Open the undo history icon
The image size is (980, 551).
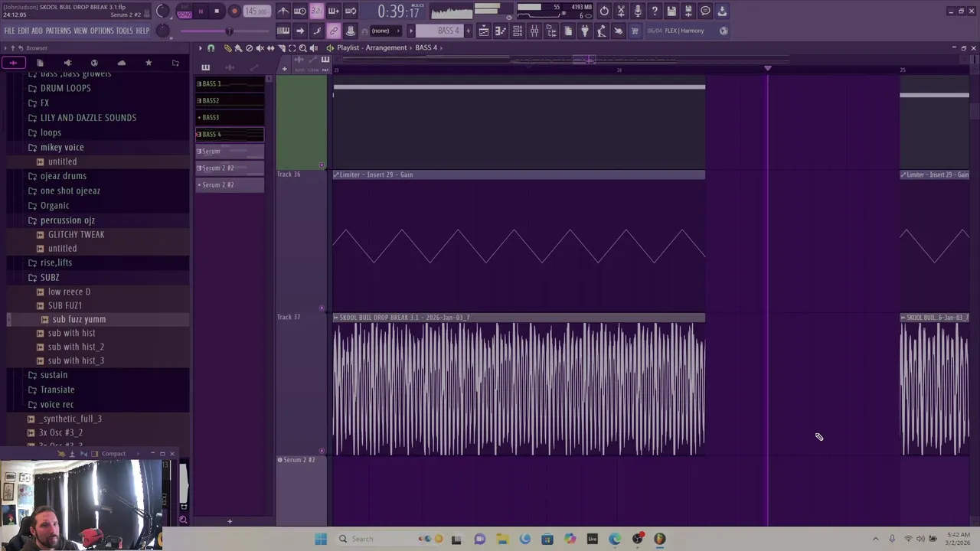(x=604, y=11)
